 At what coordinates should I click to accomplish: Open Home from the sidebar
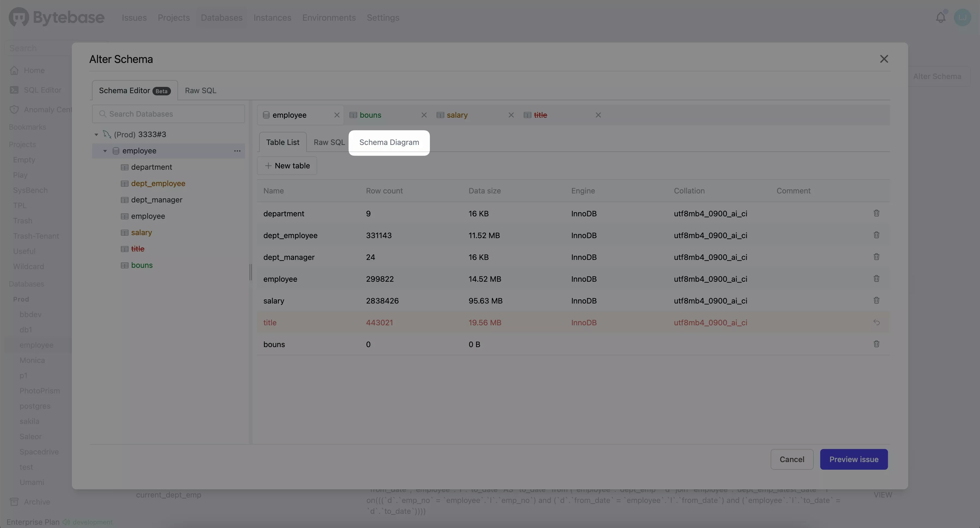[x=33, y=70]
